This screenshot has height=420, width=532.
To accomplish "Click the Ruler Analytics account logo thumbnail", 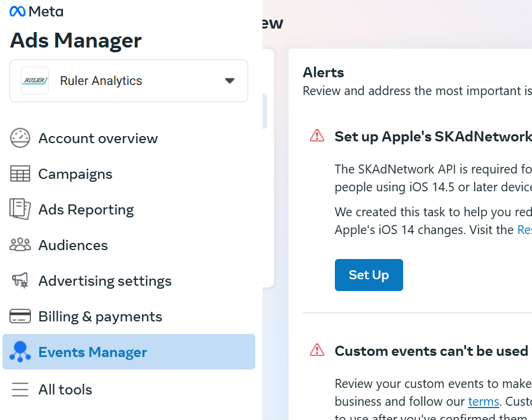I will 34,80.
